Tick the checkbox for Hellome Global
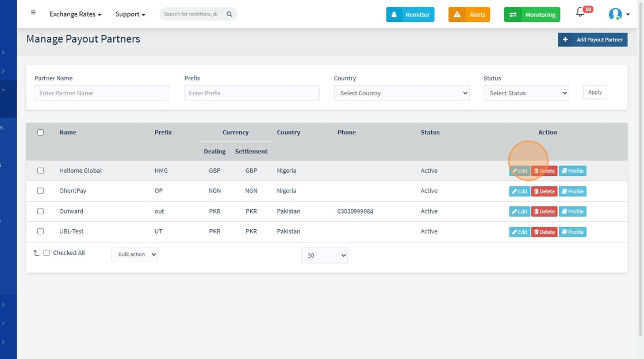 [40, 171]
